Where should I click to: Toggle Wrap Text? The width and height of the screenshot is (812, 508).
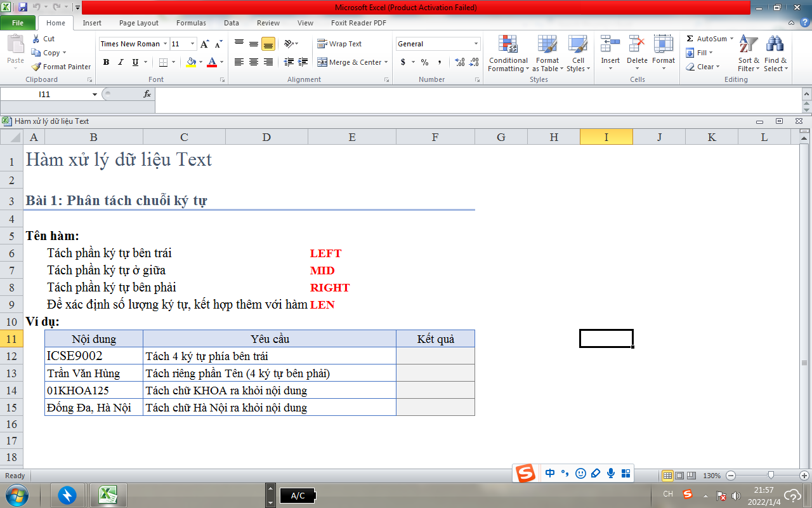point(339,44)
